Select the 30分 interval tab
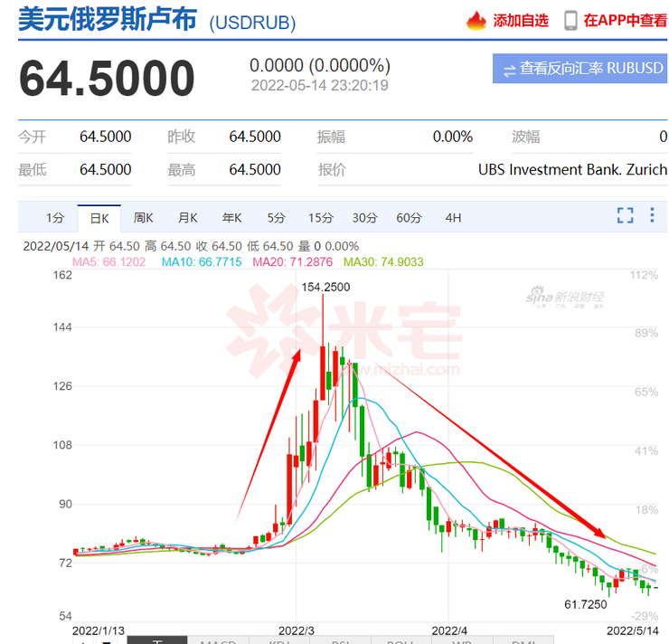Viewport: 669px width, 644px height. [x=365, y=218]
